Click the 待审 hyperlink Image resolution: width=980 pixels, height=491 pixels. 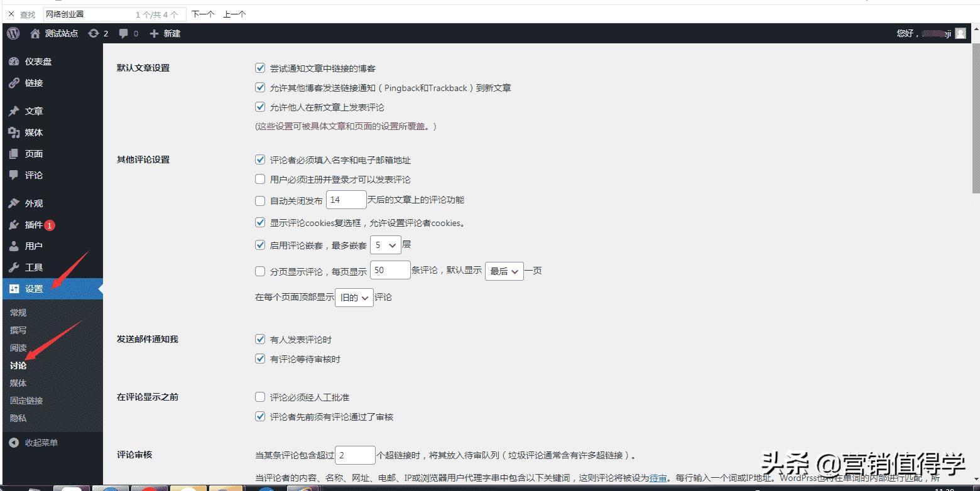pyautogui.click(x=658, y=478)
